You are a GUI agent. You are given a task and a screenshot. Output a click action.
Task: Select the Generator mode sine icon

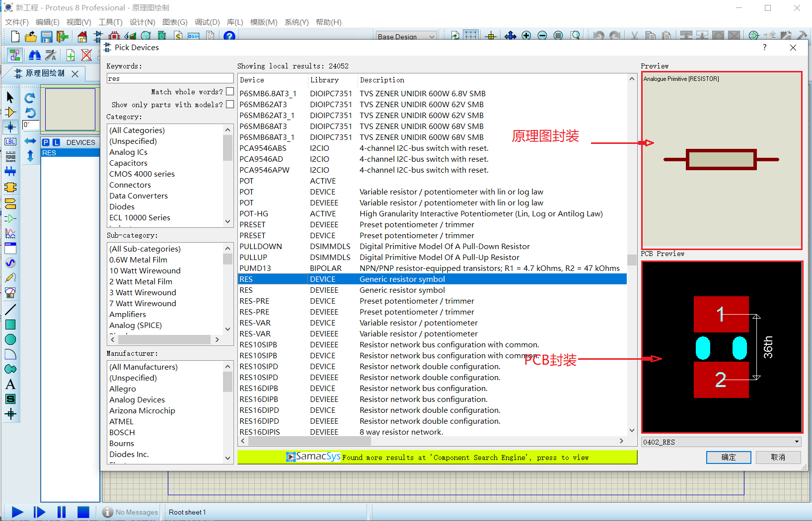(x=10, y=263)
